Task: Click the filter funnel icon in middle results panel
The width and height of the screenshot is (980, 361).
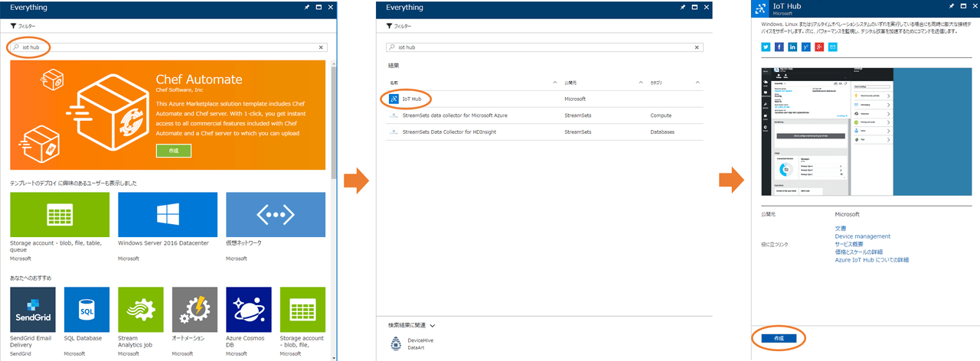Action: (x=389, y=26)
